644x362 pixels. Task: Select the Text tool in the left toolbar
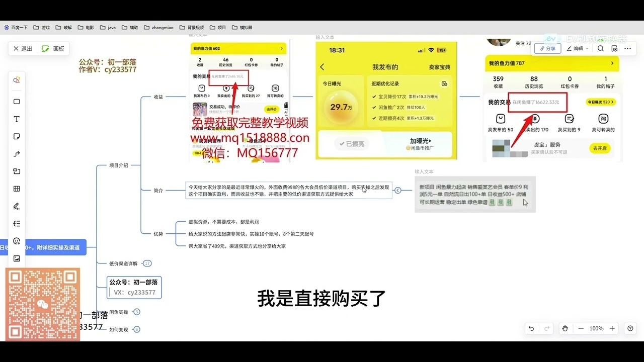pyautogui.click(x=17, y=119)
